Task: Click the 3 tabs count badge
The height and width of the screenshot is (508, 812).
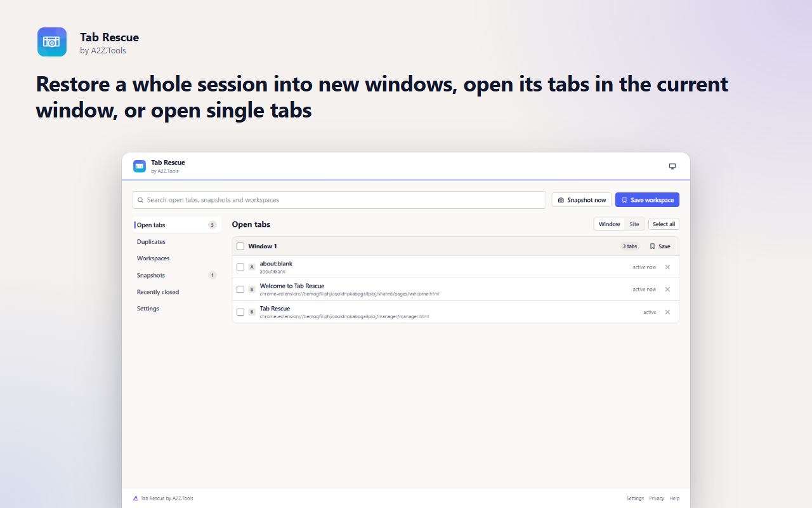Action: point(630,246)
